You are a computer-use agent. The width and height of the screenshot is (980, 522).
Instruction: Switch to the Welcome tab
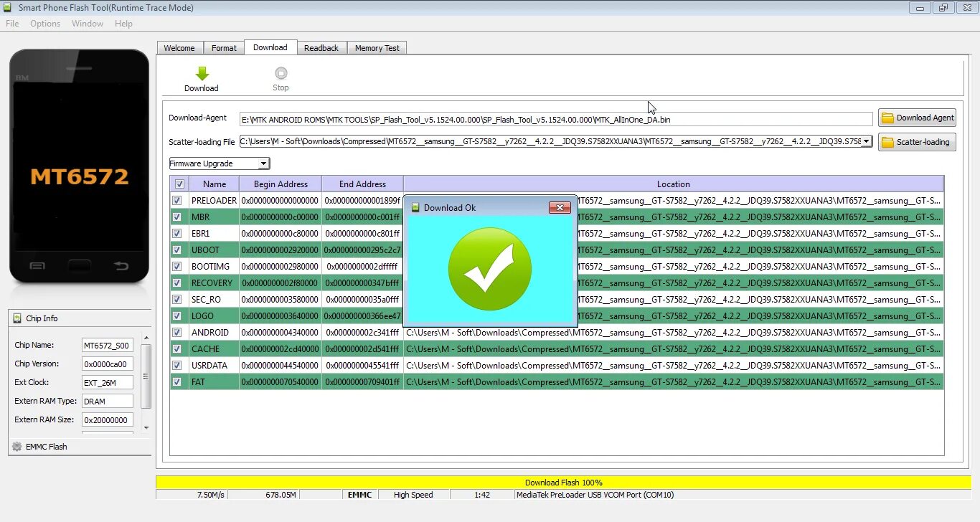click(x=179, y=48)
